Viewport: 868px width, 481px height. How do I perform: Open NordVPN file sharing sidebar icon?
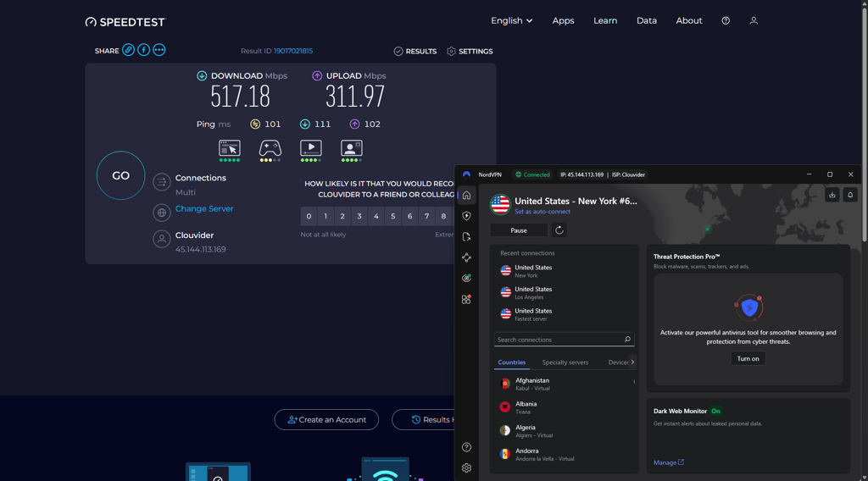467,236
